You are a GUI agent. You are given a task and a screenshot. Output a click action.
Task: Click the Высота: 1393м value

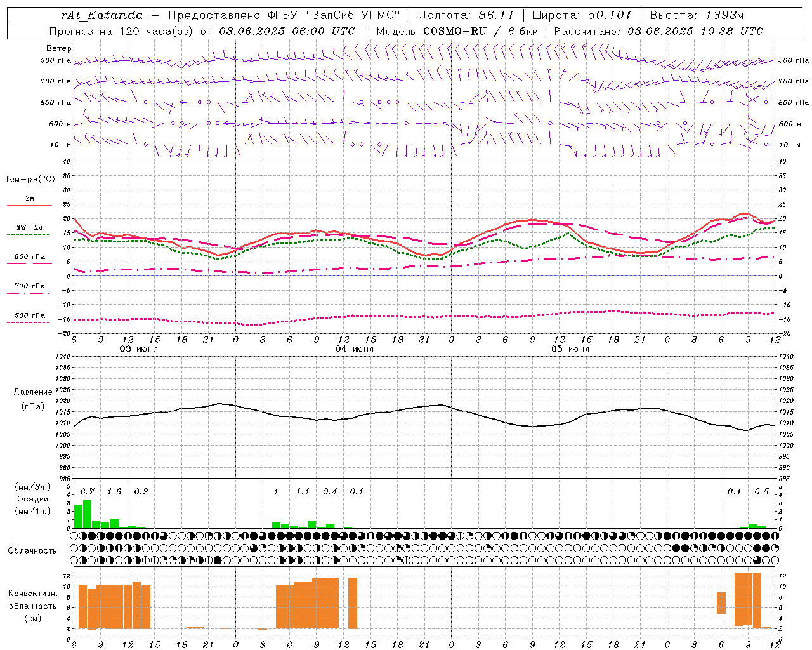pos(697,15)
